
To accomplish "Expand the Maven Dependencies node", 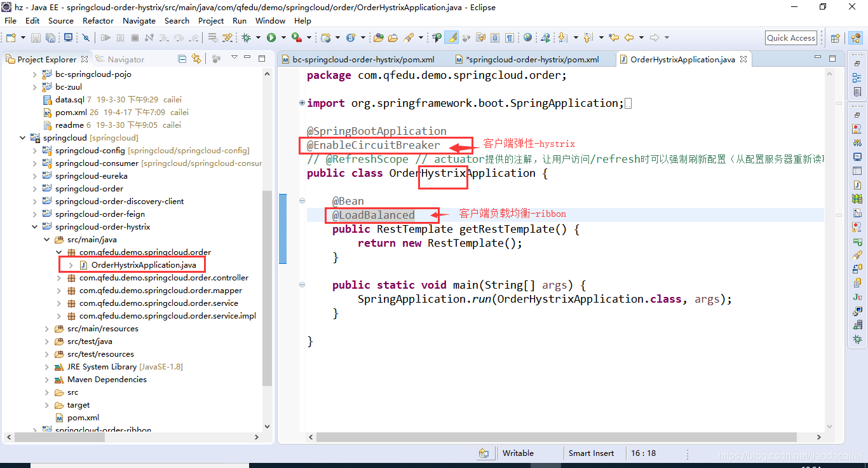I will point(47,380).
